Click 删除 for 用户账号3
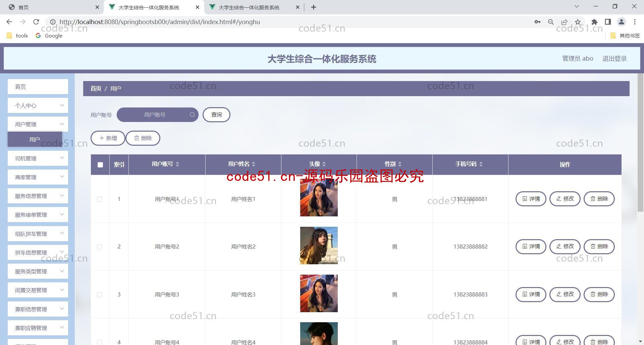Viewport: 644px width, 345px height. (x=599, y=294)
